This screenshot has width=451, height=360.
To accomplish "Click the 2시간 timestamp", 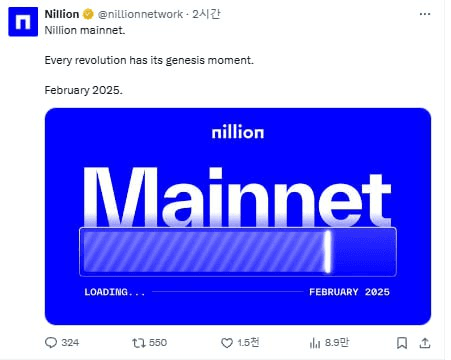I will coord(206,14).
